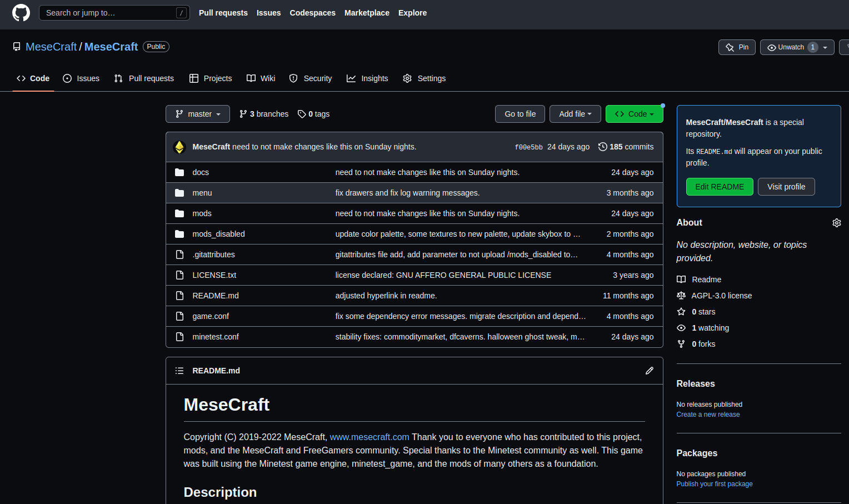Screen dimensions: 849x504
Task: Click the Visit profile button
Action: point(786,187)
